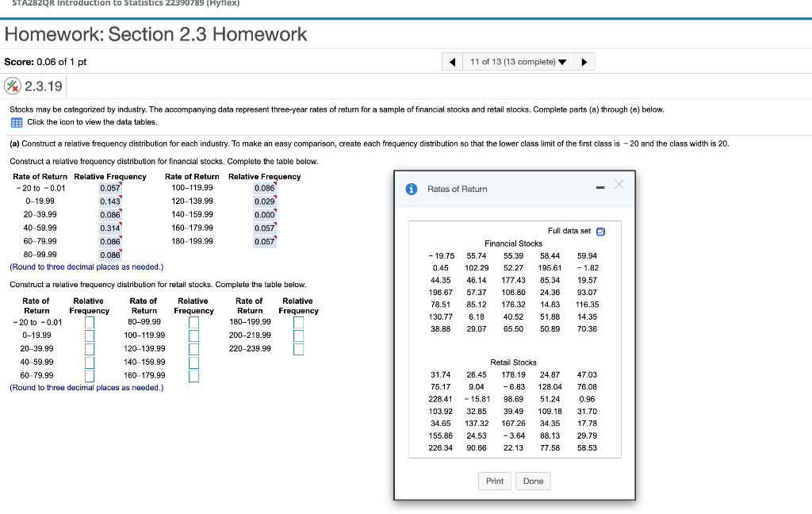This screenshot has height=514, width=812.
Task: Click financial answer 0.057 for -20 to -0.01
Action: [x=110, y=188]
